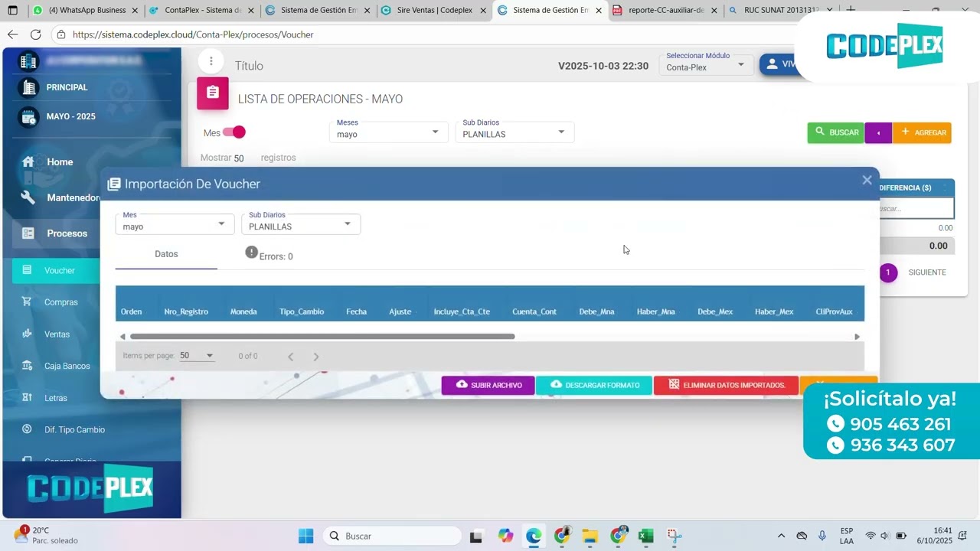
Task: Click the weather widget on taskbar
Action: point(46,535)
